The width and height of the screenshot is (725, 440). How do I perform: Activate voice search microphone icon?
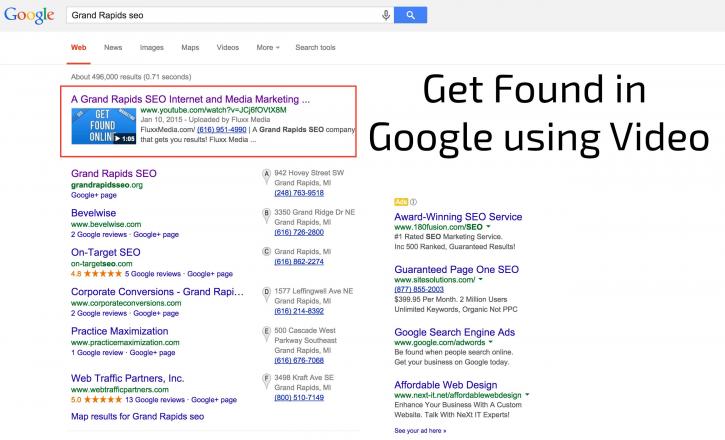click(x=386, y=15)
